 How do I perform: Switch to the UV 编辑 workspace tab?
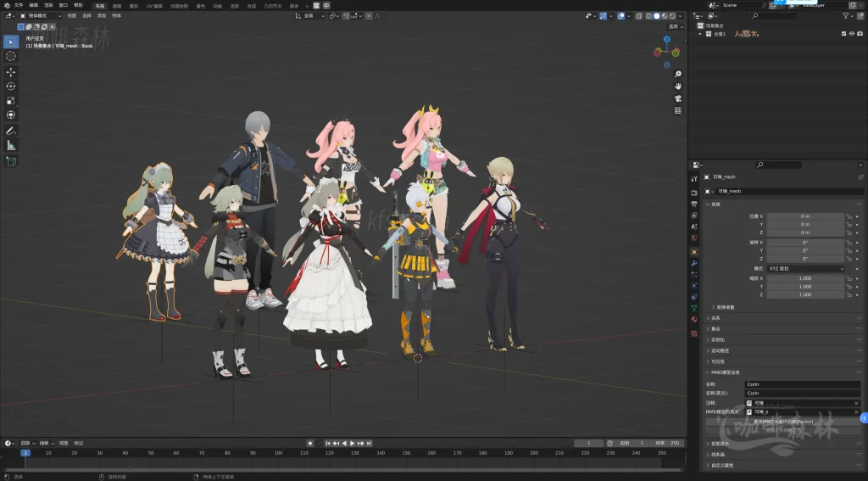(x=154, y=6)
